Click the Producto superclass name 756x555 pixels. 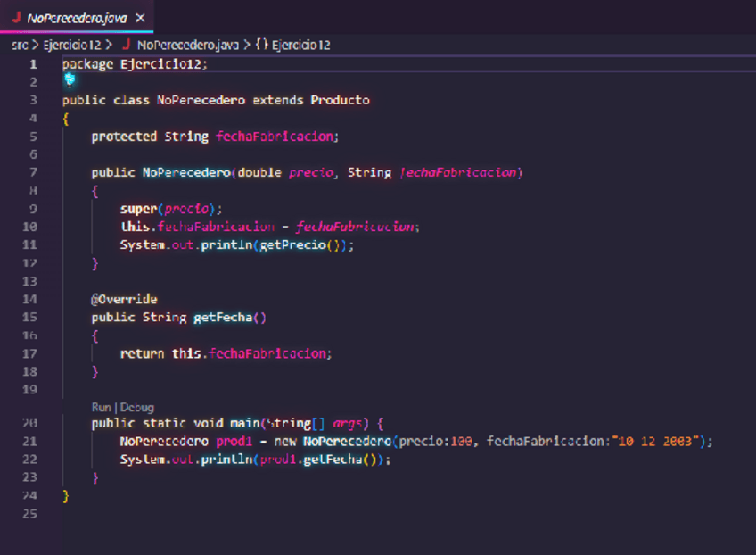(x=340, y=100)
